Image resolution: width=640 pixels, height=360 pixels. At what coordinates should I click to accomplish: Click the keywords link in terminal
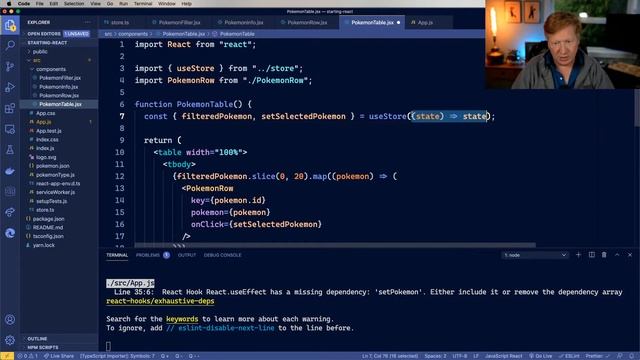pos(182,319)
